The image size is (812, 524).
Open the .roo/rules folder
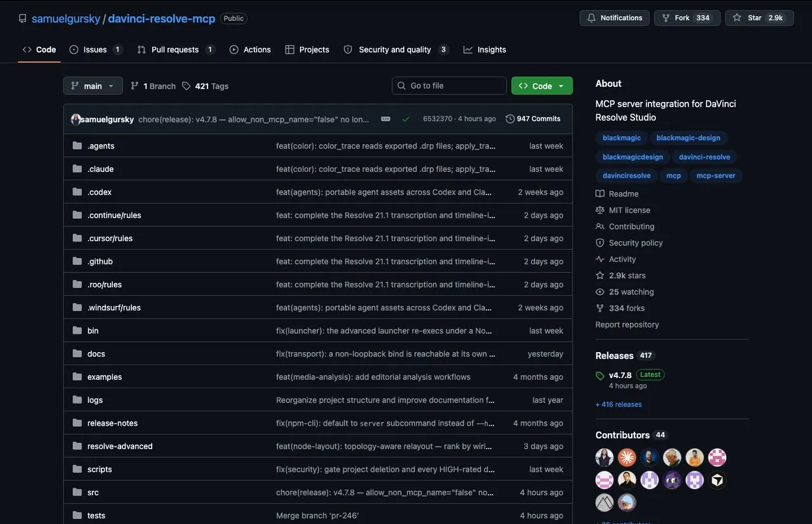coord(105,284)
